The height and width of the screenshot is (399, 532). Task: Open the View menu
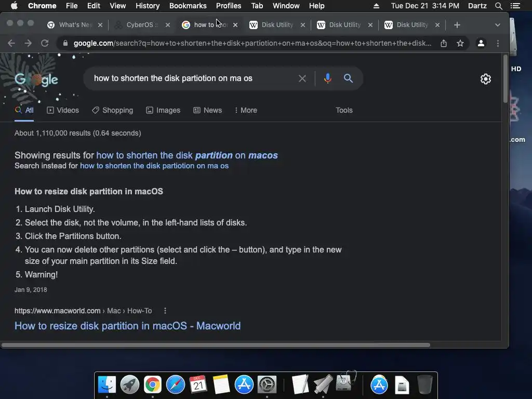coord(118,6)
